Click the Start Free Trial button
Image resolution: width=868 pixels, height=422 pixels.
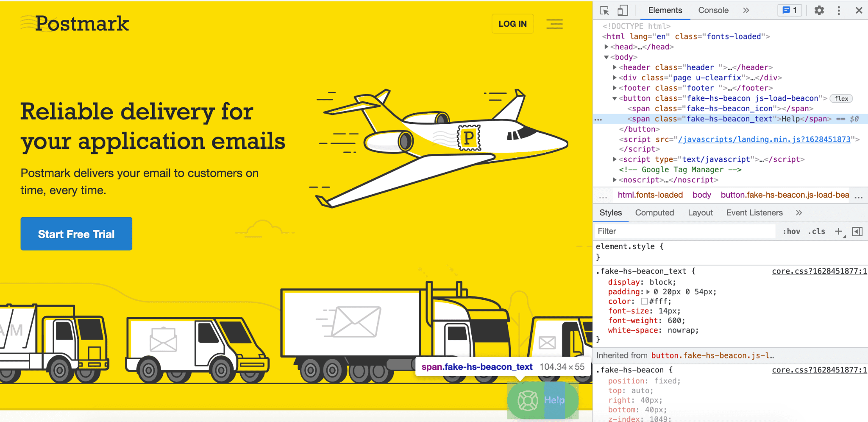click(76, 234)
